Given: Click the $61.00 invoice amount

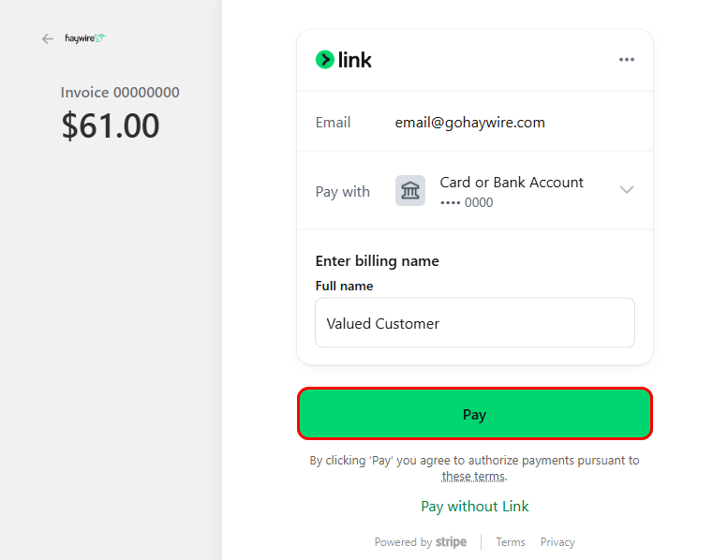Looking at the screenshot, I should tap(111, 126).
